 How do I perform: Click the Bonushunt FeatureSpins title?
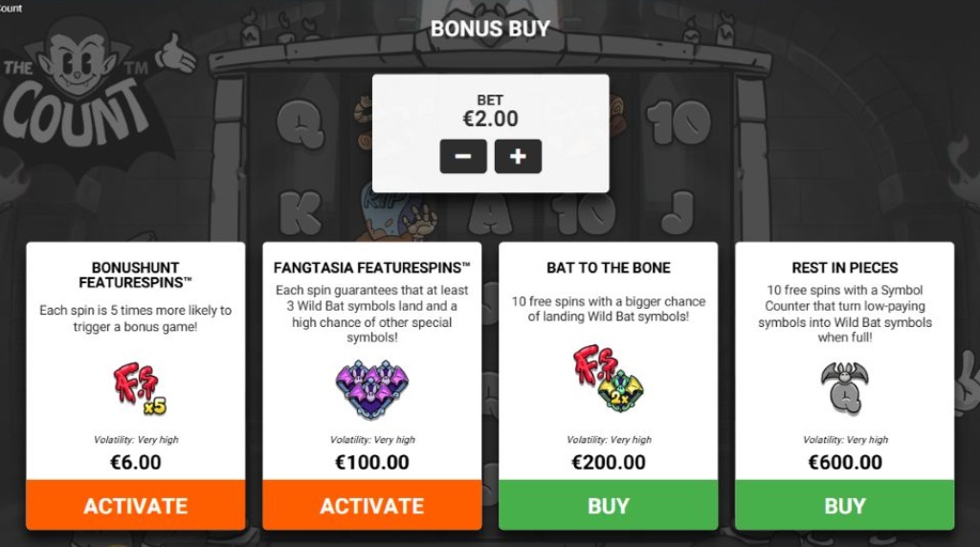pos(136,274)
